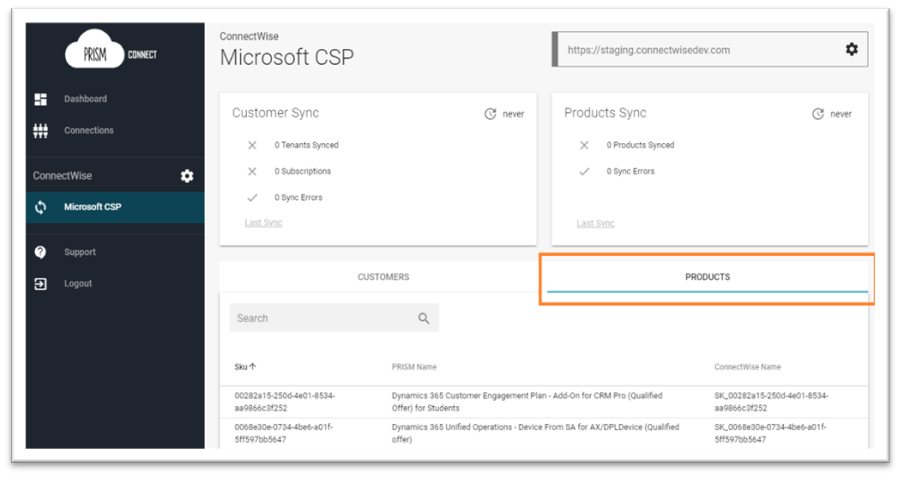Select Sku 0068e30e-0734-4be6-a01f-5ff597bb5647 cell
Viewport: 901px width, 477px height.
click(x=283, y=433)
